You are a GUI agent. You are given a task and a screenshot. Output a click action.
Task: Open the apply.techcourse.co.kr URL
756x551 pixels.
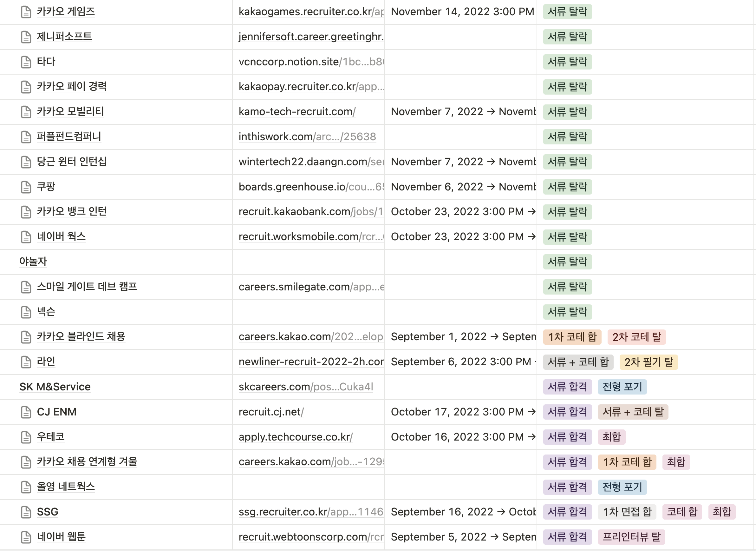click(295, 437)
